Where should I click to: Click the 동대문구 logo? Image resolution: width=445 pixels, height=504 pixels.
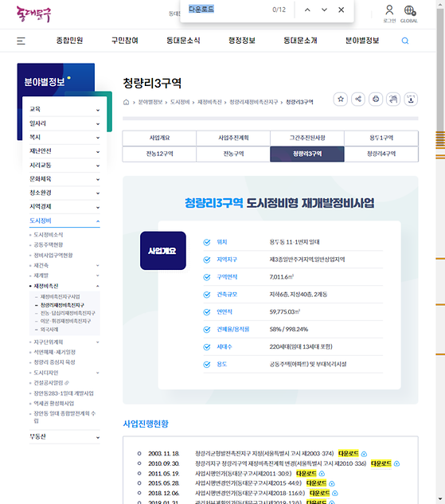(33, 14)
